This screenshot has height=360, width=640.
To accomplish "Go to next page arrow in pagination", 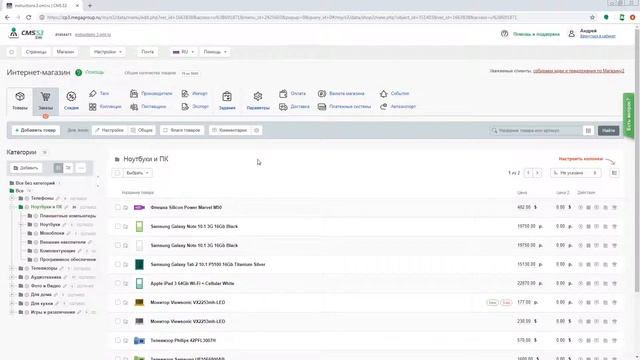I will tap(538, 173).
